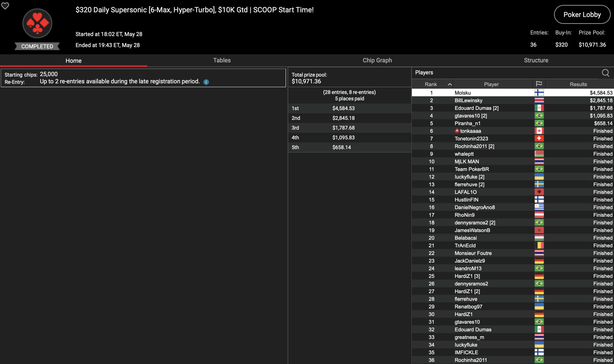Click the Poker Lobby button

pyautogui.click(x=582, y=15)
